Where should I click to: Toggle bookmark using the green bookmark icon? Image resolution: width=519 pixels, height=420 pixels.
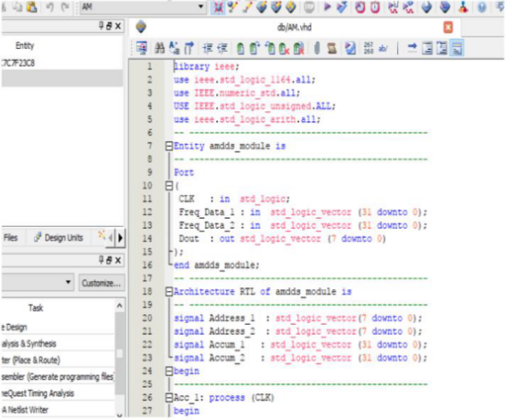[x=240, y=48]
